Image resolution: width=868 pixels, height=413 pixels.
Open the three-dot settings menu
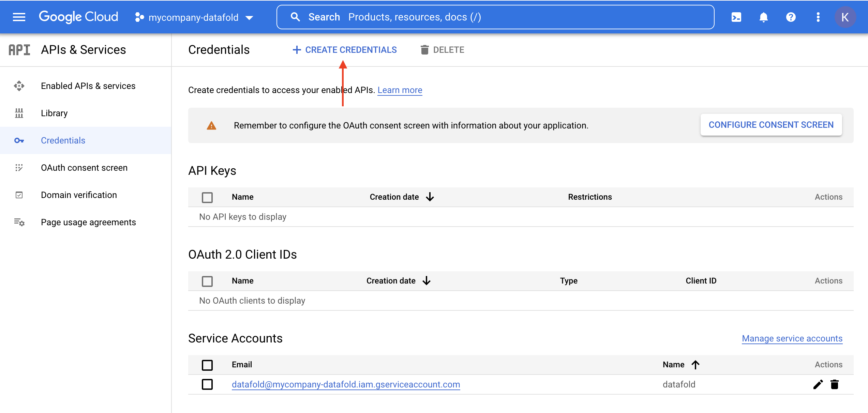818,17
